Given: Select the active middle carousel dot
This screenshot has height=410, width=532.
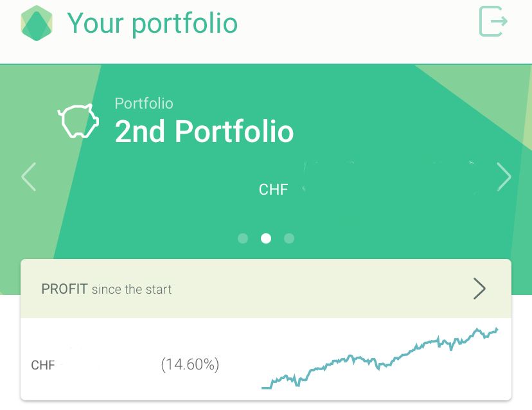Looking at the screenshot, I should click(266, 238).
